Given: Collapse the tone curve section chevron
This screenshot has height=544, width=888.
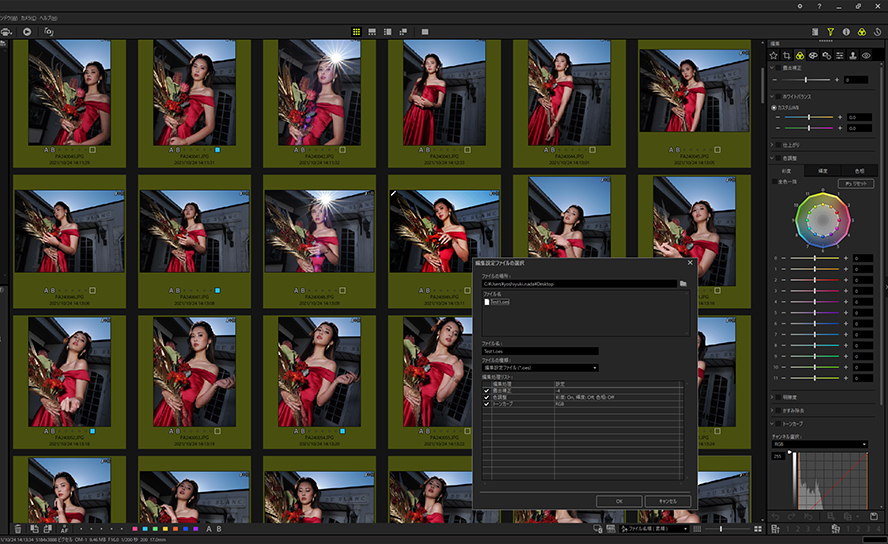Looking at the screenshot, I should point(772,423).
